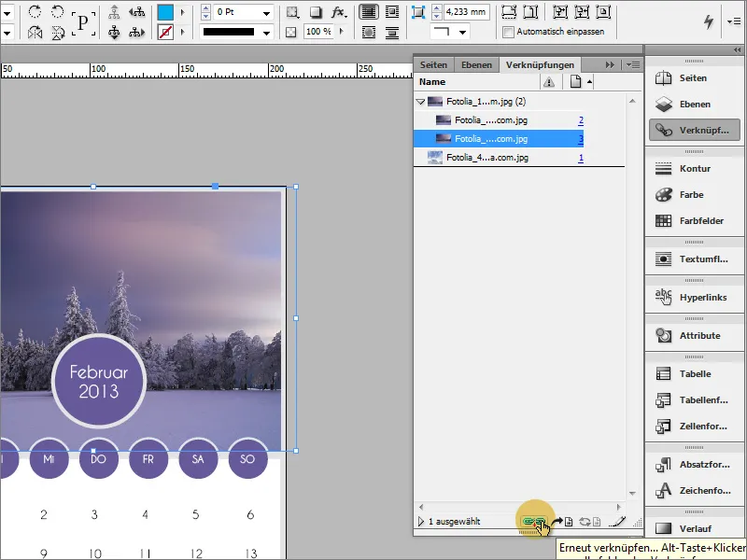This screenshot has width=747, height=560.
Task: Flip the object horizontally
Action: (x=35, y=33)
